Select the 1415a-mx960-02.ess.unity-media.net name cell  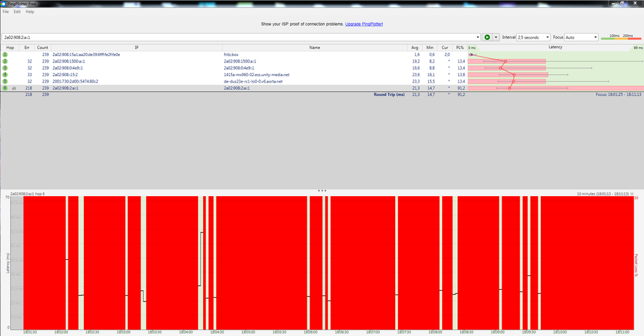257,75
